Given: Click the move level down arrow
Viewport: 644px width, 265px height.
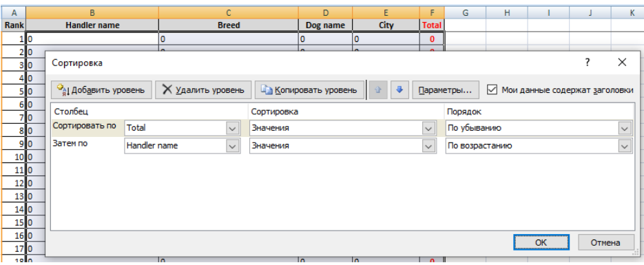Looking at the screenshot, I should pyautogui.click(x=399, y=90).
